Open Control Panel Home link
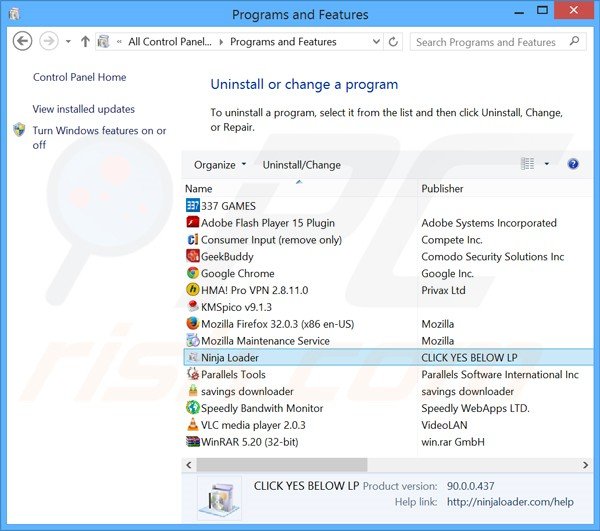 tap(79, 77)
